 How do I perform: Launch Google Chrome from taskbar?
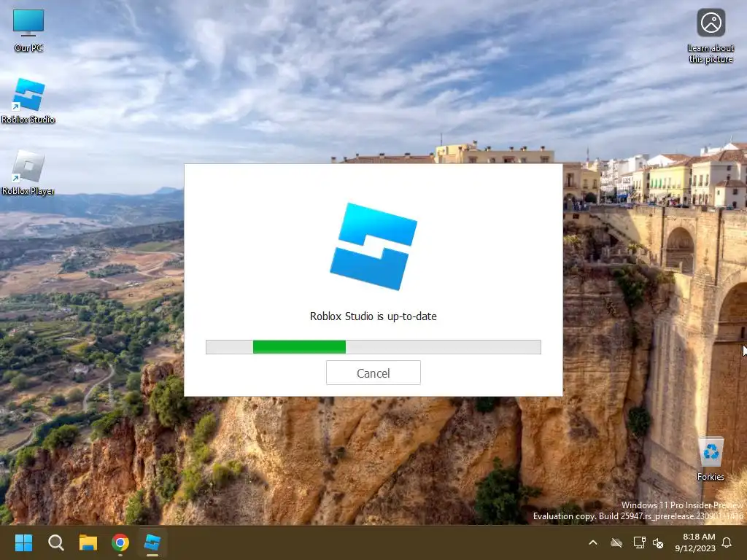[x=120, y=542]
